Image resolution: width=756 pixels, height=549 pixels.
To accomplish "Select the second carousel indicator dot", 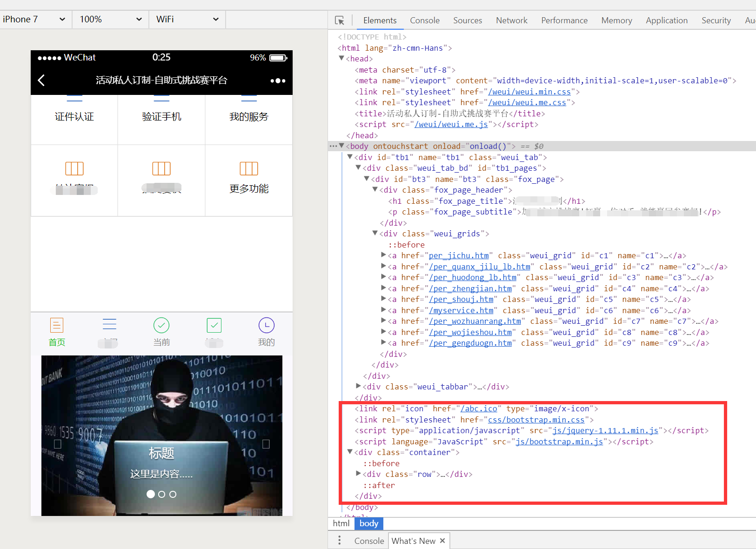I will coord(161,494).
